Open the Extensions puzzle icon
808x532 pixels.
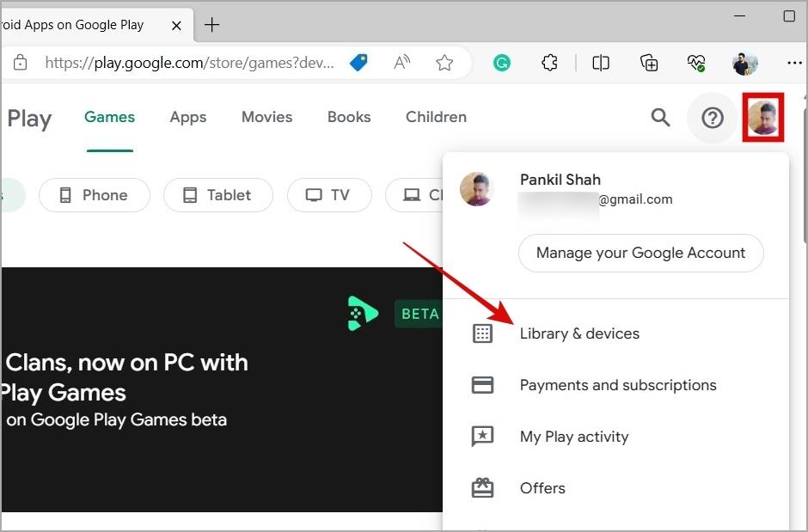point(549,63)
